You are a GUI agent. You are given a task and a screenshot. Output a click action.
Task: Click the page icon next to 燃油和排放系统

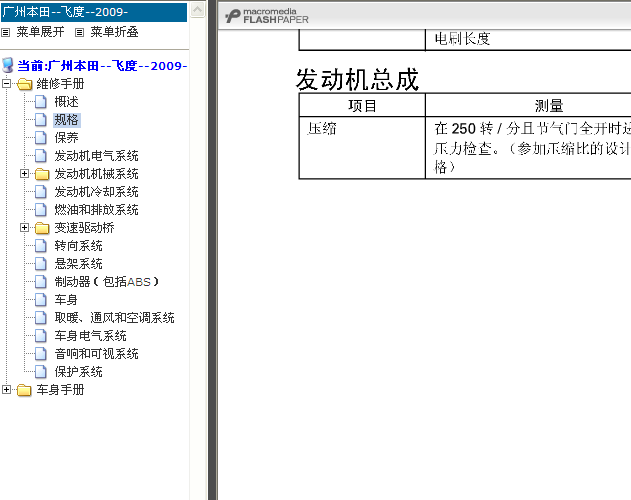click(41, 210)
